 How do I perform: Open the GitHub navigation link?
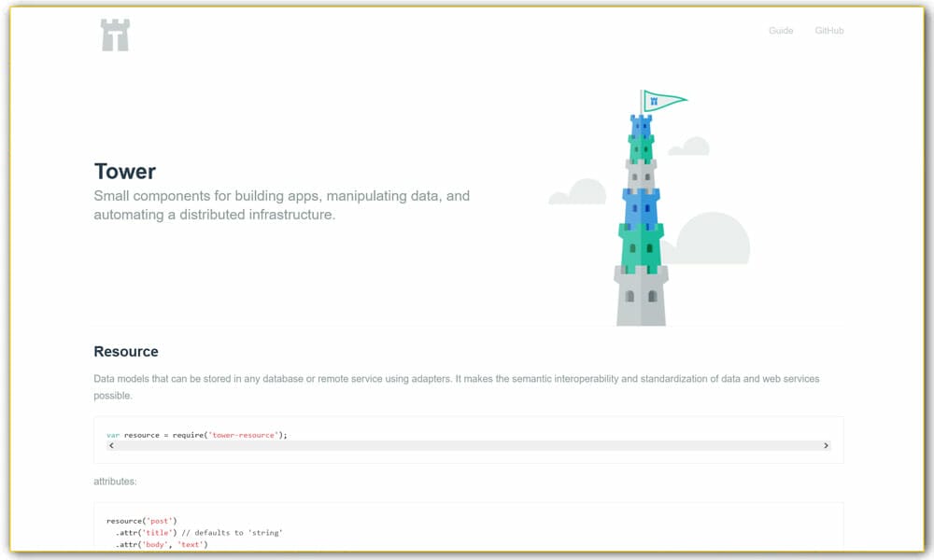(x=830, y=31)
